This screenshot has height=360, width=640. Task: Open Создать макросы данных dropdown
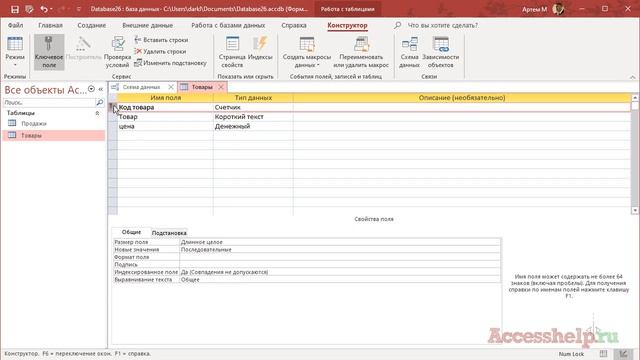pyautogui.click(x=307, y=52)
